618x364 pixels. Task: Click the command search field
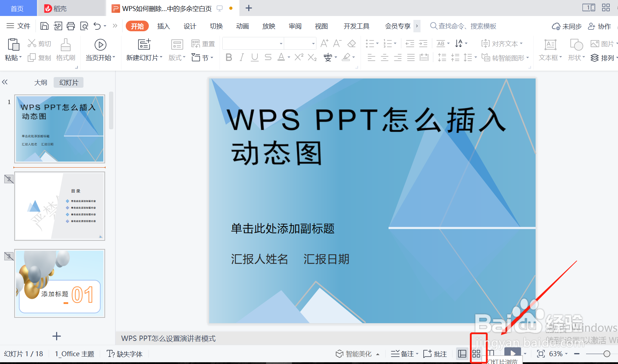coord(463,26)
